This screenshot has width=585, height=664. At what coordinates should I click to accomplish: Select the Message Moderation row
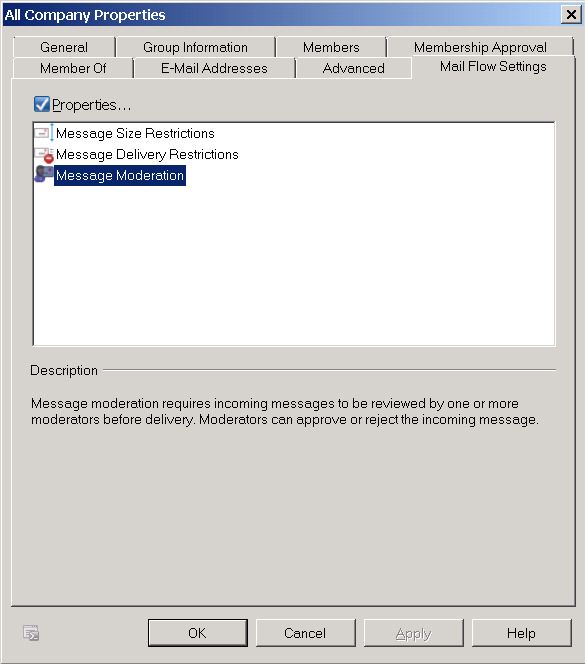[x=120, y=175]
